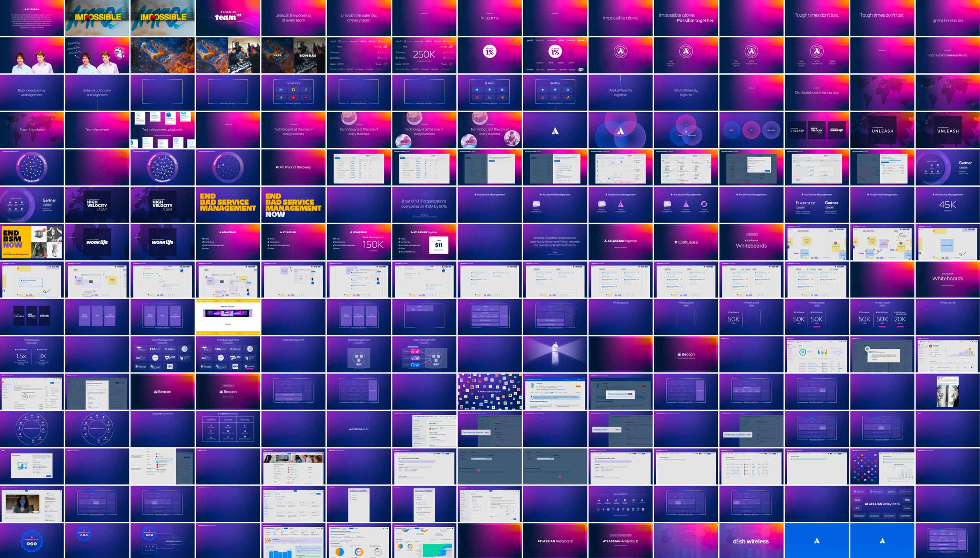Select the colorful Atlassian Marketplace icons slide

[x=489, y=391]
